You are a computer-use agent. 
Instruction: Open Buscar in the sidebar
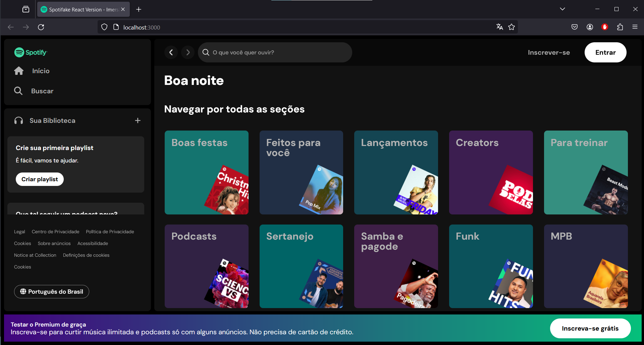(x=42, y=91)
